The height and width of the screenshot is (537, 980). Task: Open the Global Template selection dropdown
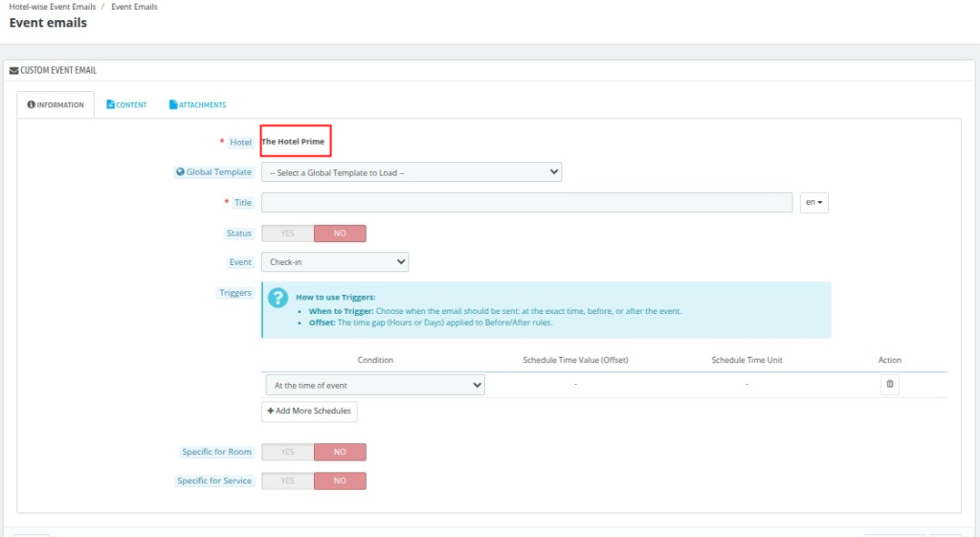(x=411, y=172)
